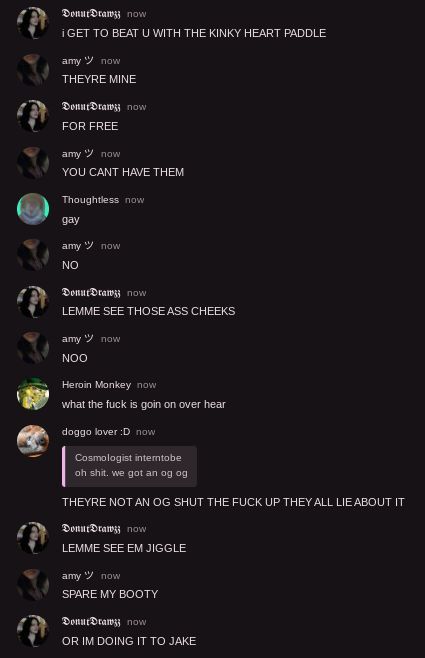The height and width of the screenshot is (658, 425).
Task: Click the now timestamp beside Heroin Monkey
Action: (x=146, y=385)
